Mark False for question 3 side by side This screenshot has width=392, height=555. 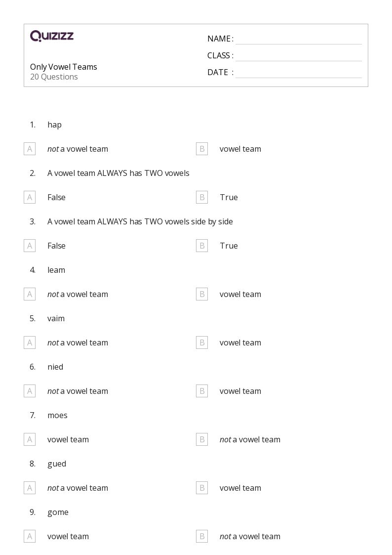click(30, 246)
